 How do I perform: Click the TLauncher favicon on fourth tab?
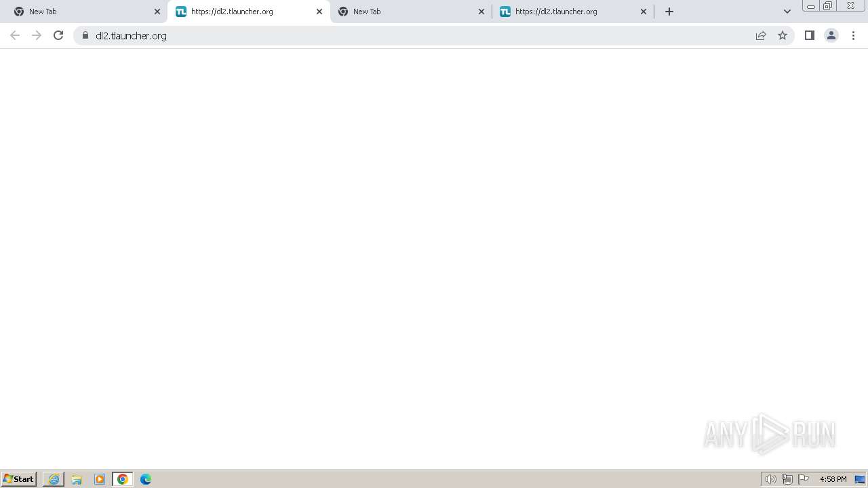(505, 12)
